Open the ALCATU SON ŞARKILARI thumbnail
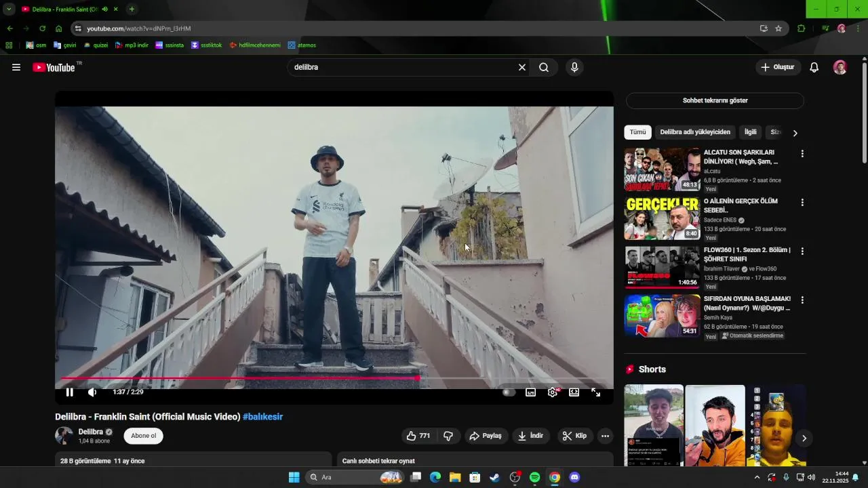 click(x=662, y=169)
